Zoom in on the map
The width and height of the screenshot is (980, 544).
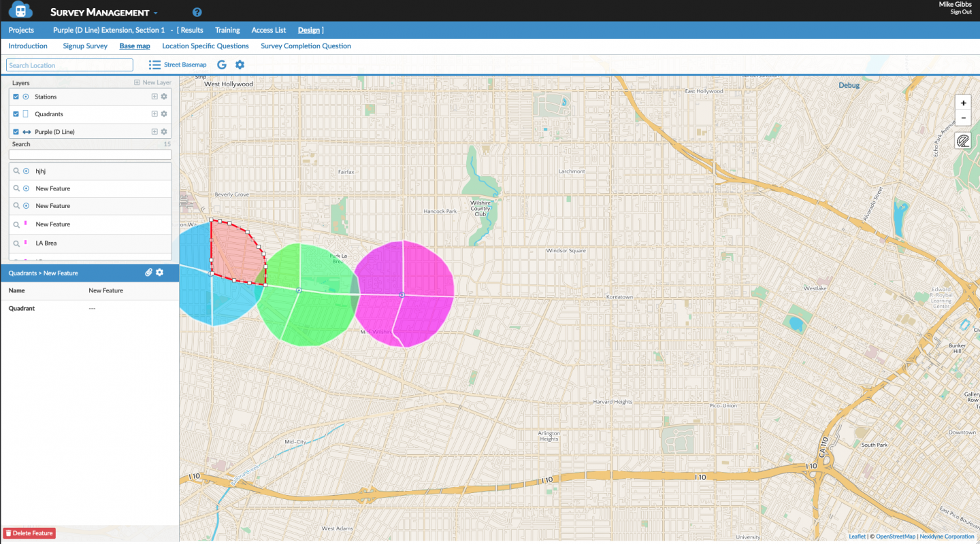click(963, 103)
